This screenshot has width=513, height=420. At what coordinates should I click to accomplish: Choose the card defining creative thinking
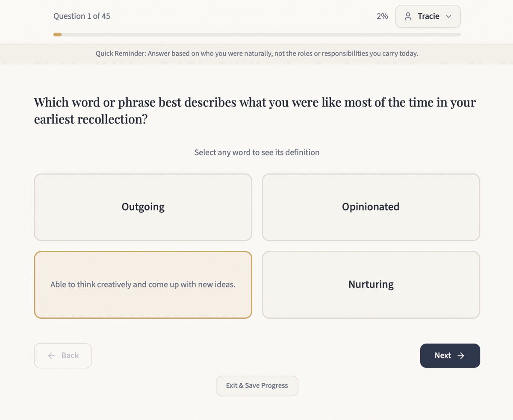click(143, 285)
